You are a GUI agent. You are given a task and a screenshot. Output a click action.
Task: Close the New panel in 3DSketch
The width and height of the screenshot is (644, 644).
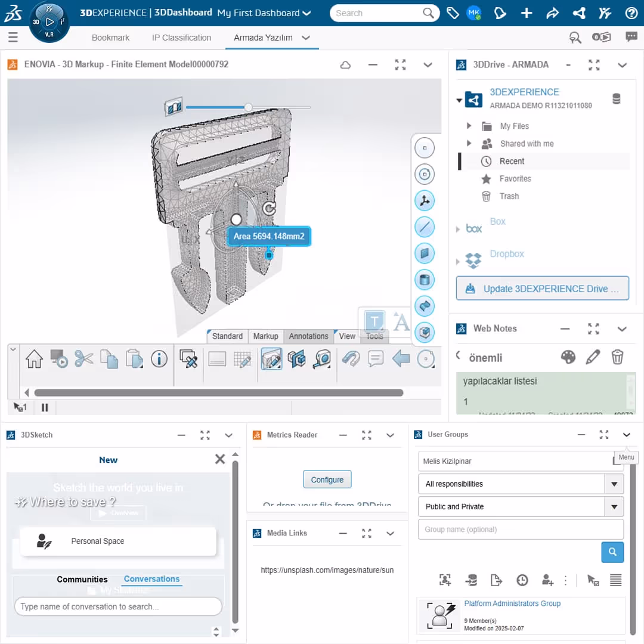(220, 459)
